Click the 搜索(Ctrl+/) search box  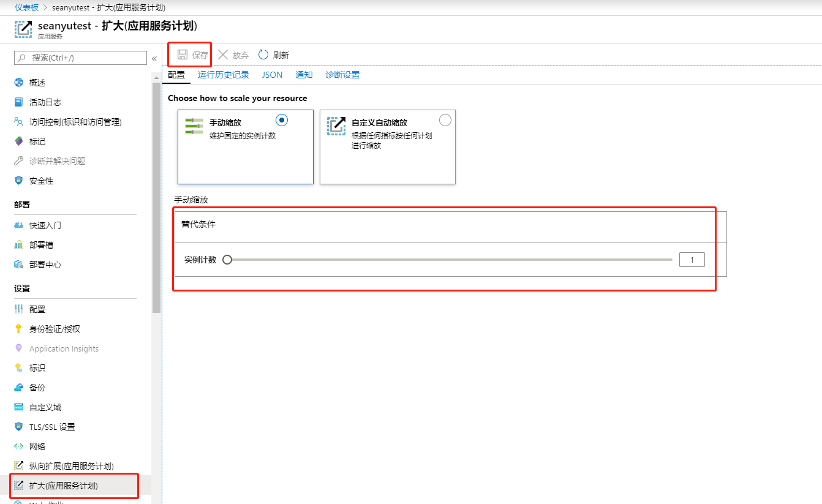point(80,58)
